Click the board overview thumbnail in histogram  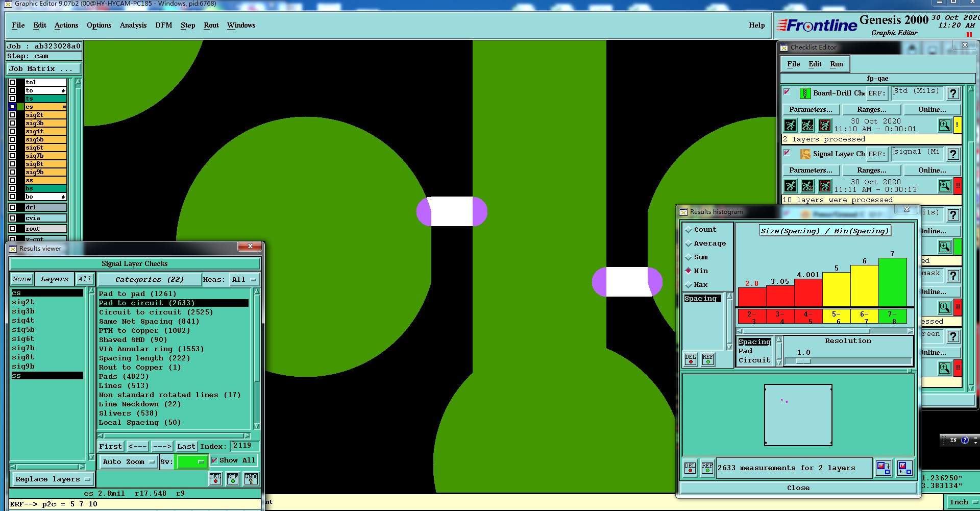click(798, 415)
